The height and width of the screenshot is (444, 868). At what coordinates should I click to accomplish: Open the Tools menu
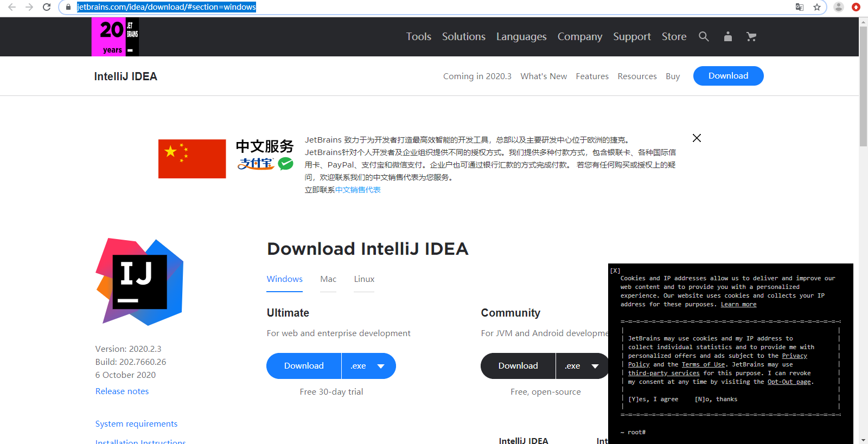pyautogui.click(x=419, y=36)
